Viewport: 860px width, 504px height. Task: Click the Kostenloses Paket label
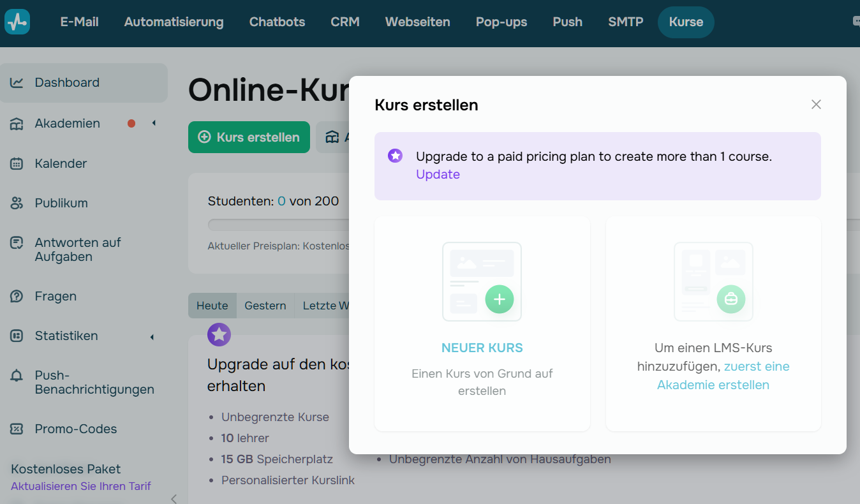(66, 469)
